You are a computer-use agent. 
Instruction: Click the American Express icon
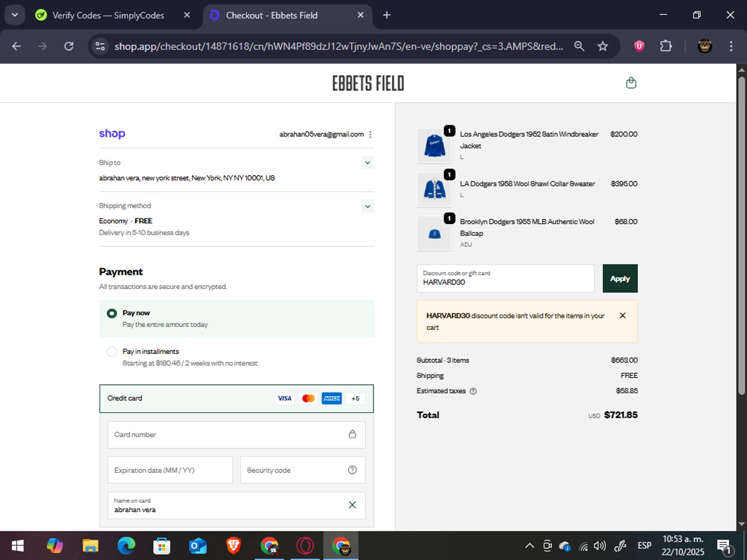[x=332, y=398]
